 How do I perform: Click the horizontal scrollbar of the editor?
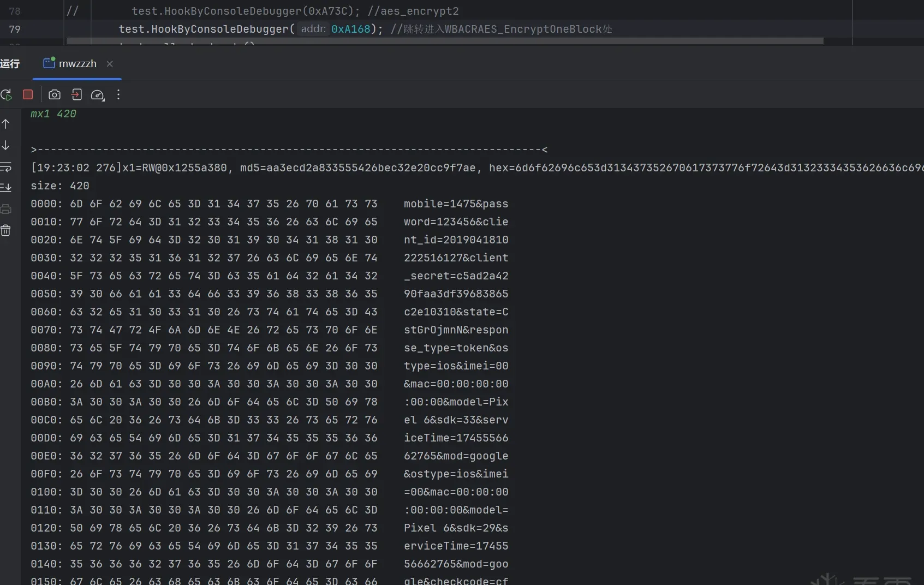[445, 41]
